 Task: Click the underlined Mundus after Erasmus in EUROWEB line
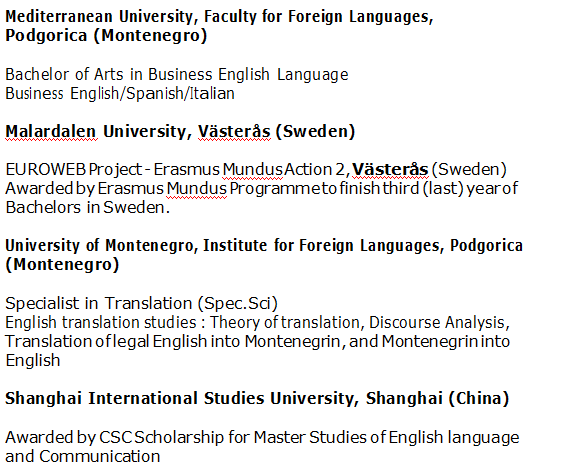252,170
